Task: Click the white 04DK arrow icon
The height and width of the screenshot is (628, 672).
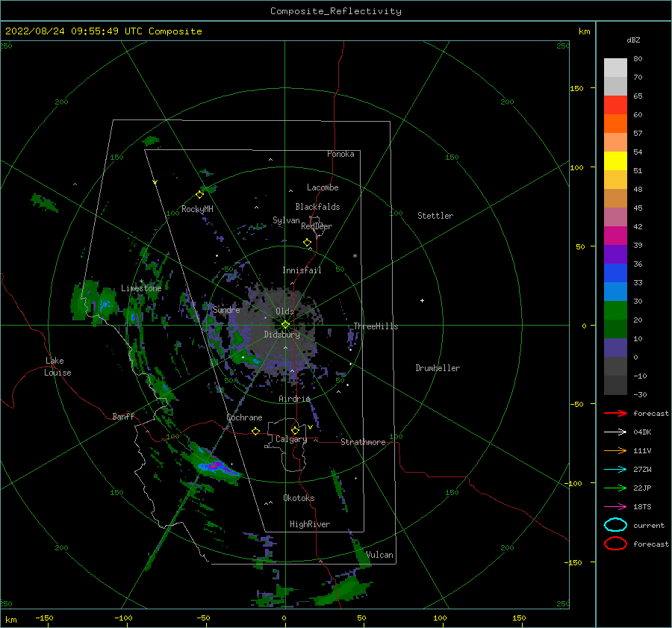Action: pos(615,432)
